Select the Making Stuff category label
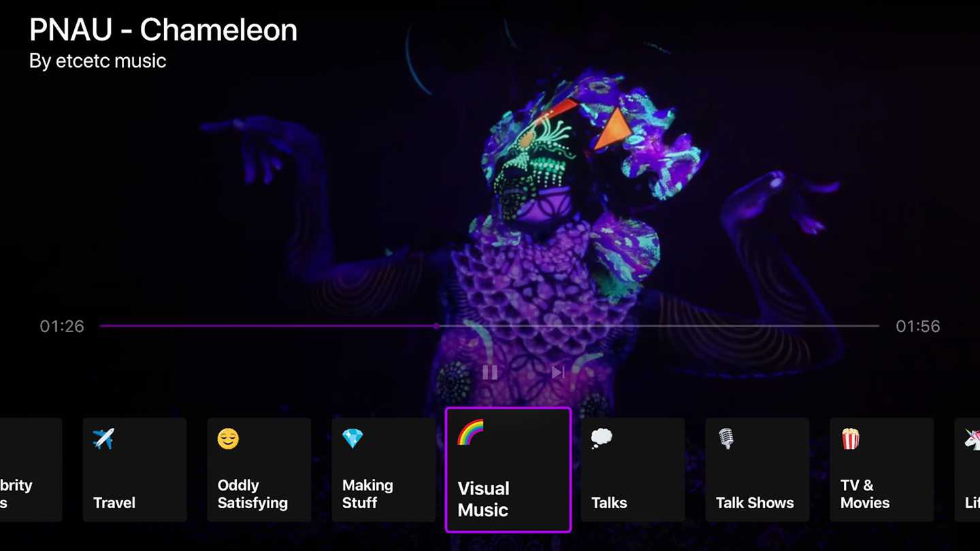The width and height of the screenshot is (980, 551). coord(367,494)
